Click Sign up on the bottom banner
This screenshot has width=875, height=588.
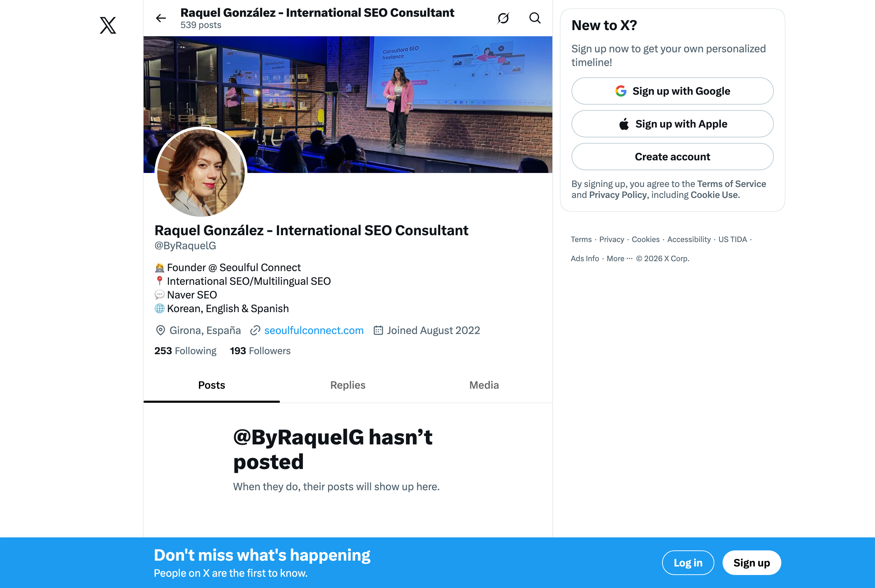[x=752, y=562]
